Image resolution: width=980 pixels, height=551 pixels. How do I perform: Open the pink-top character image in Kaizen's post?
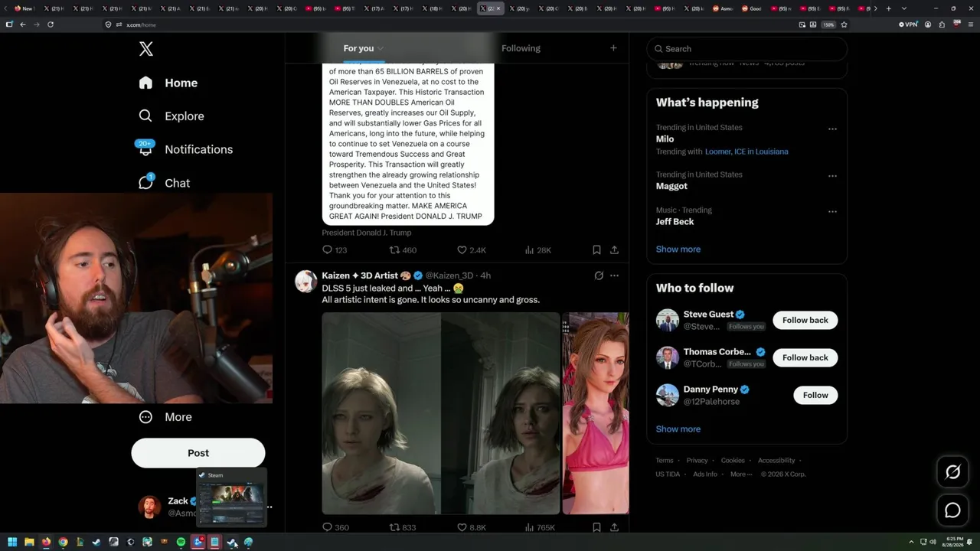pos(596,413)
